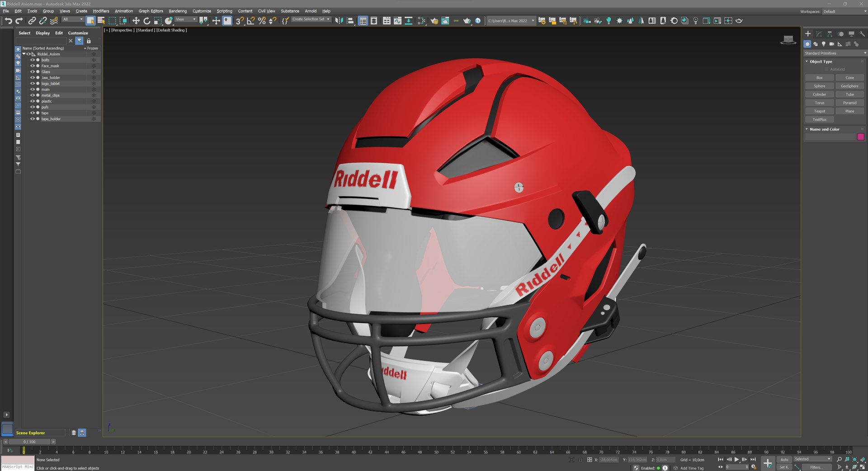
Task: Click the Play Animation button
Action: pyautogui.click(x=737, y=460)
